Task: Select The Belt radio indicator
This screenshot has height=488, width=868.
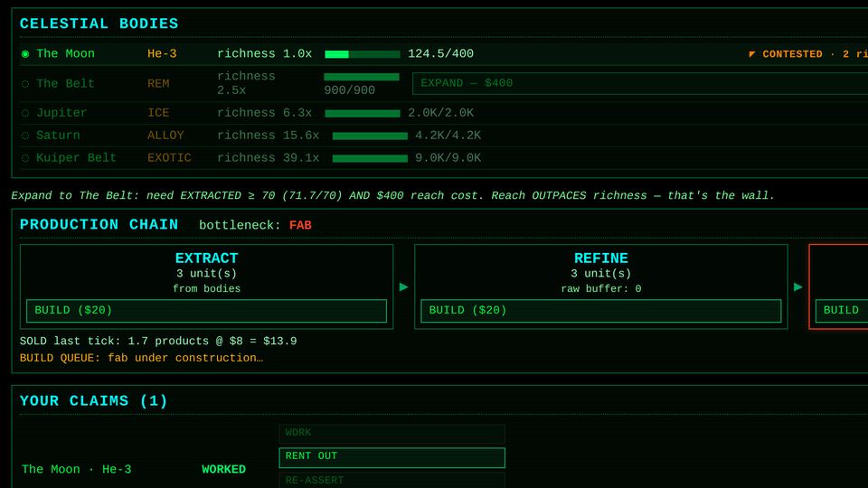Action: (25, 84)
